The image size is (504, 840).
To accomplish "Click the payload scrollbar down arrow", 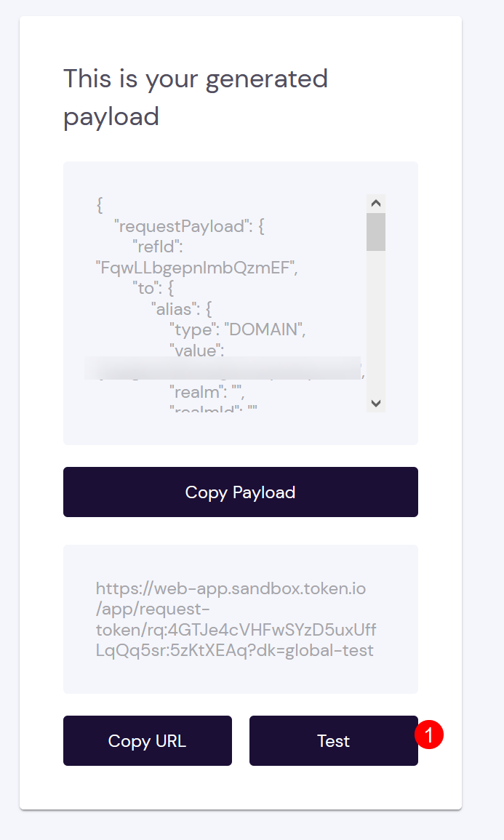I will 376,403.
